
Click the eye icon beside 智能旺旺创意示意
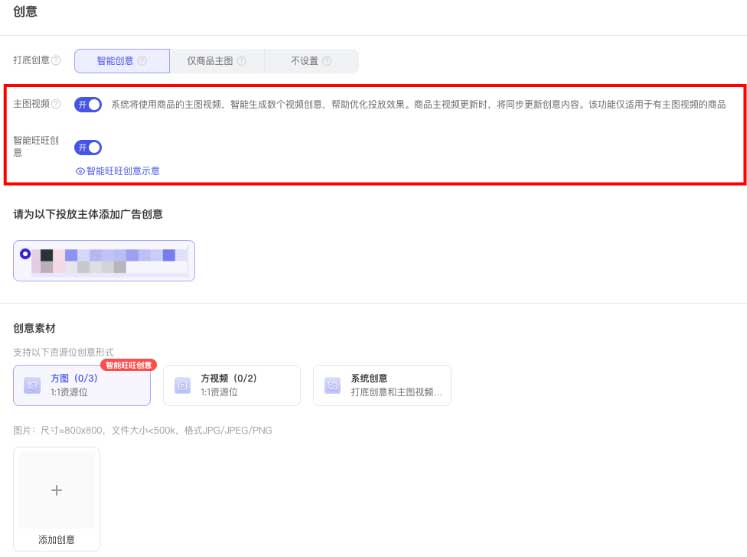(80, 171)
